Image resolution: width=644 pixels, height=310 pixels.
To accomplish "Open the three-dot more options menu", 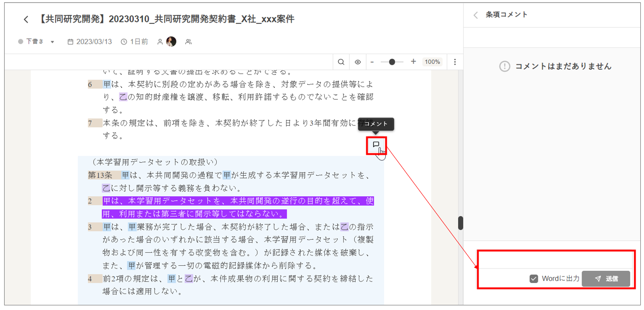I will [x=455, y=62].
